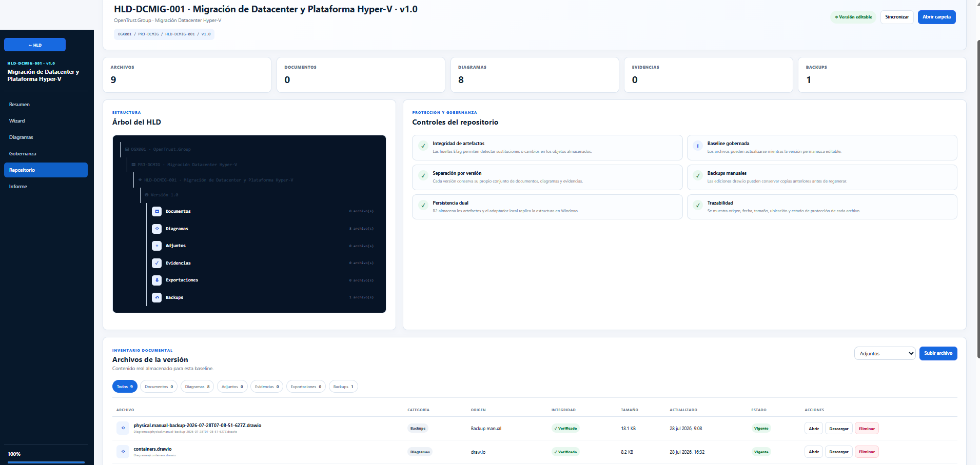Click info icon on Baseline gobernada card
Screen dimensions: 980x465
tap(698, 146)
